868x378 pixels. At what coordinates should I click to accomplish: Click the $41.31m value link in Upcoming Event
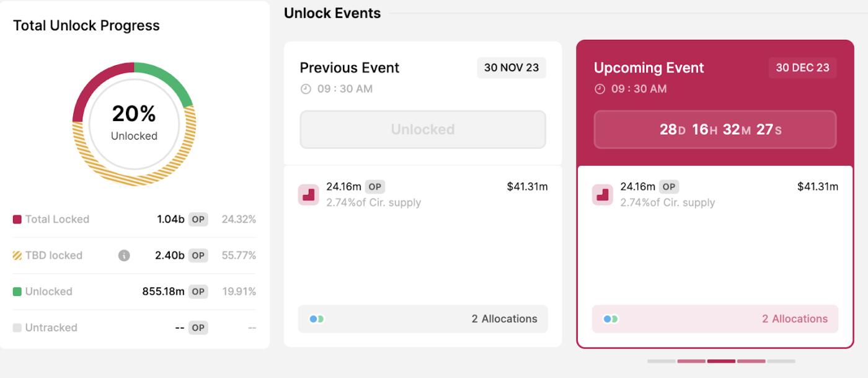tap(818, 186)
